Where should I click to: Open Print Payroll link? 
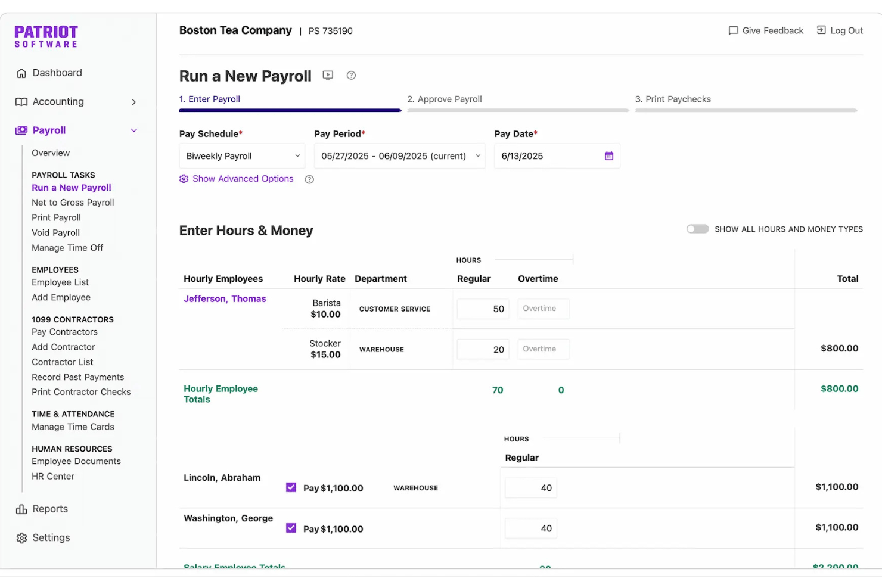[56, 217]
